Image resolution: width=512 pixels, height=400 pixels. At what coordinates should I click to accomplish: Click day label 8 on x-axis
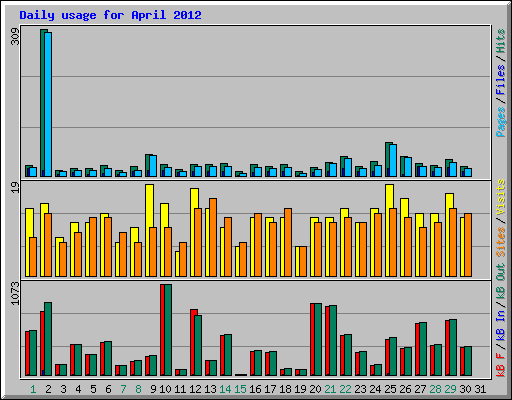point(138,389)
